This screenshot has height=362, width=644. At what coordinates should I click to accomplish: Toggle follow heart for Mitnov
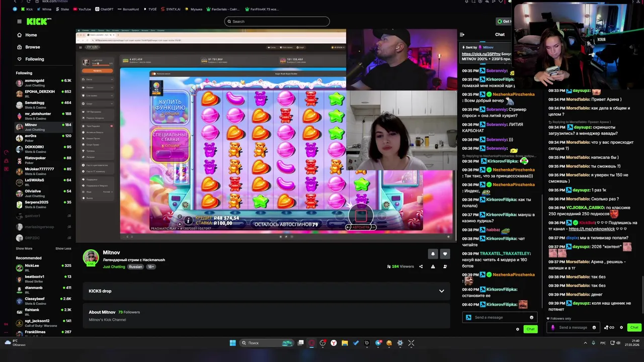445,254
